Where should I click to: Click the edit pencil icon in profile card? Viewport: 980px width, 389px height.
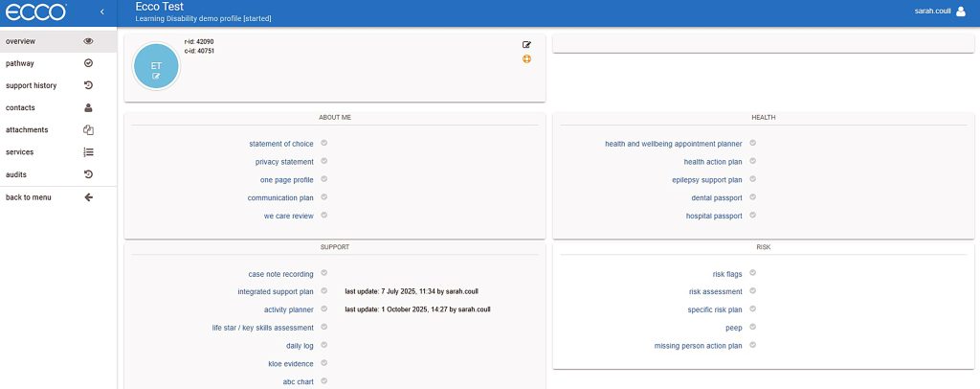[x=526, y=45]
